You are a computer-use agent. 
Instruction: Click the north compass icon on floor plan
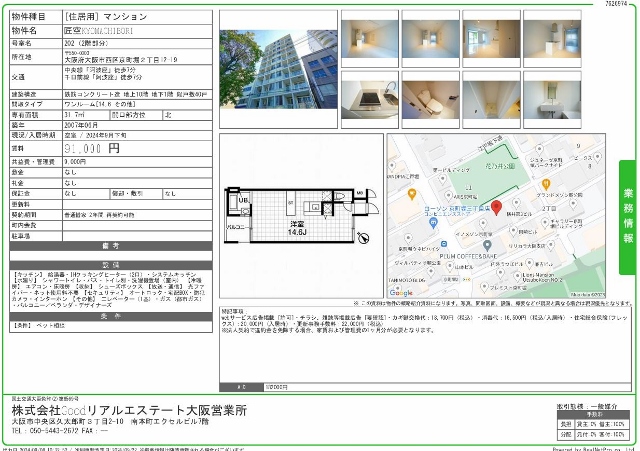[x=363, y=238]
